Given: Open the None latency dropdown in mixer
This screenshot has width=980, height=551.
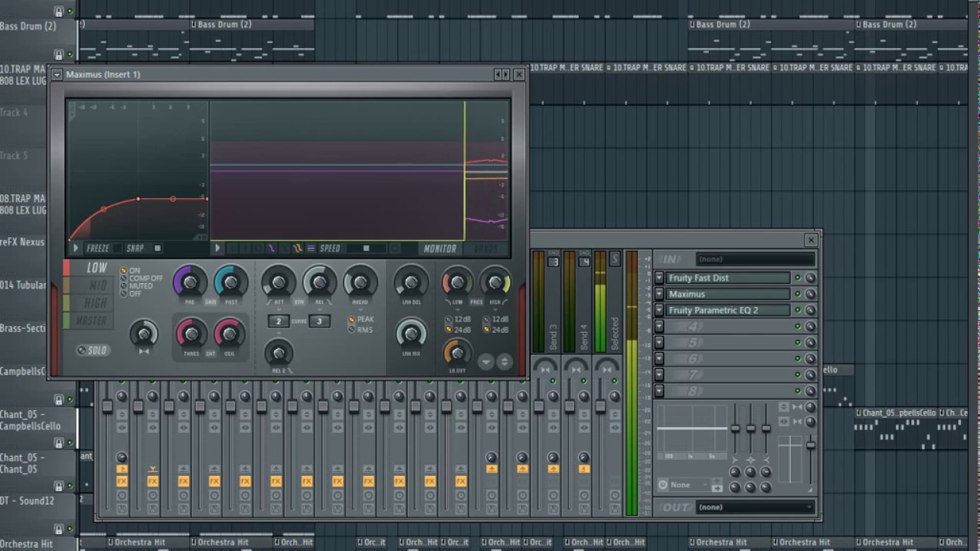Looking at the screenshot, I should [690, 485].
